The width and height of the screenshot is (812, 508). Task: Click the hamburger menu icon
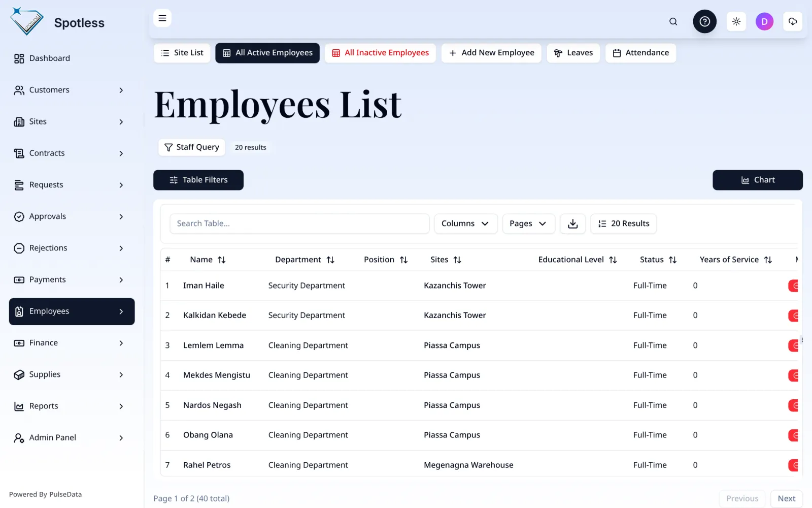[162, 18]
